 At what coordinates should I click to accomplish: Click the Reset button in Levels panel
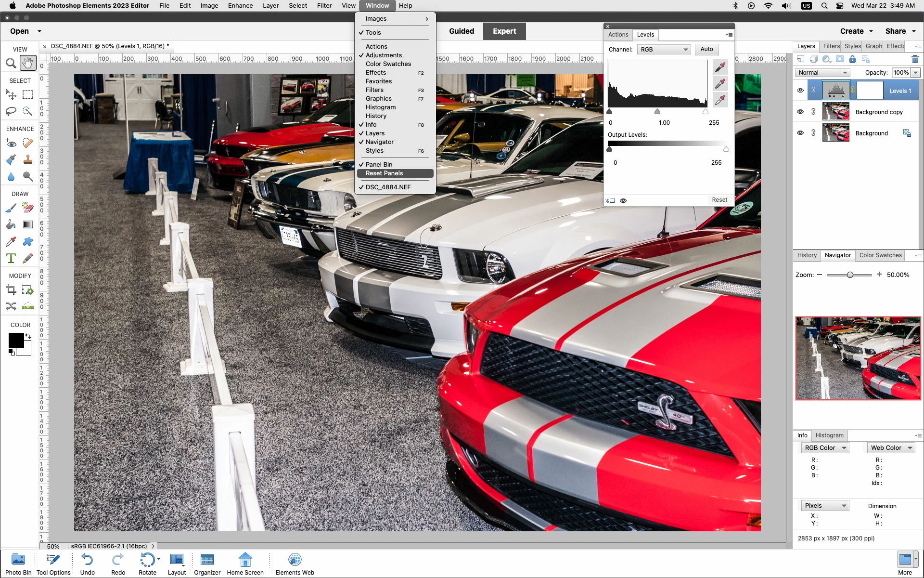pos(719,200)
